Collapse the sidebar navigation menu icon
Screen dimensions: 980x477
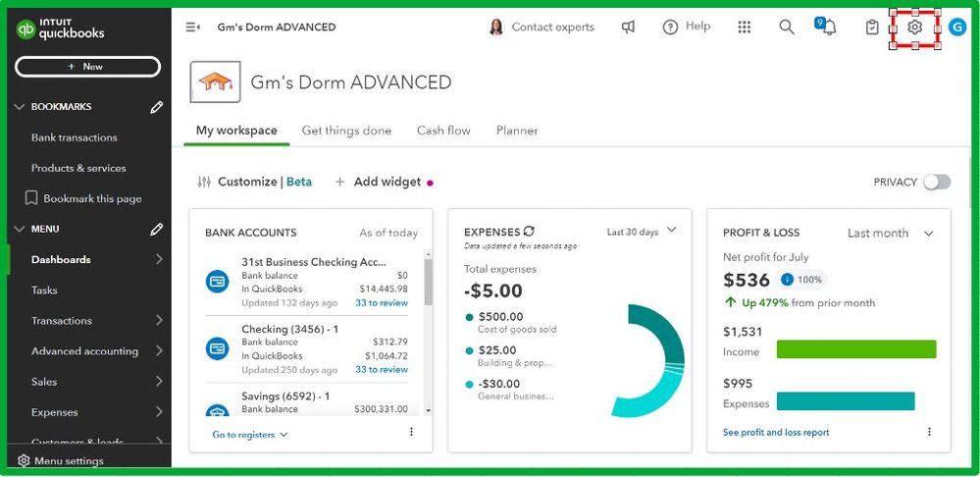[x=193, y=27]
